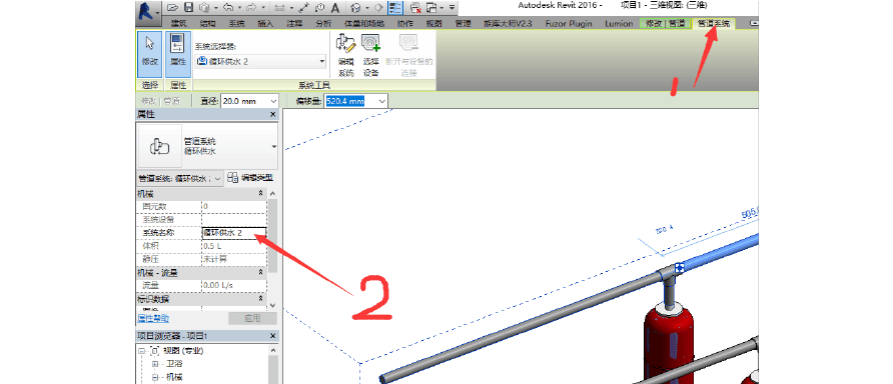Collapse the 机械 section in Properties
Screen dimensions: 893x384
coord(260,194)
